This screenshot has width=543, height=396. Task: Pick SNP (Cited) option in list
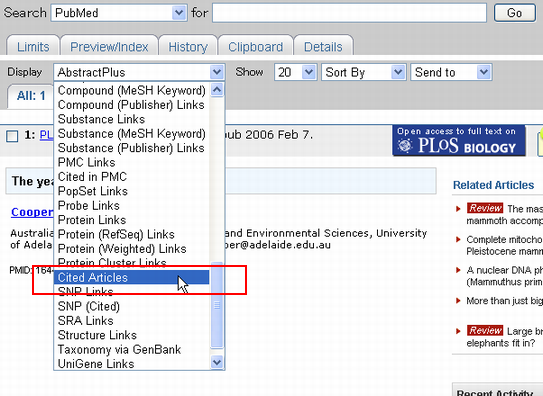tap(89, 306)
